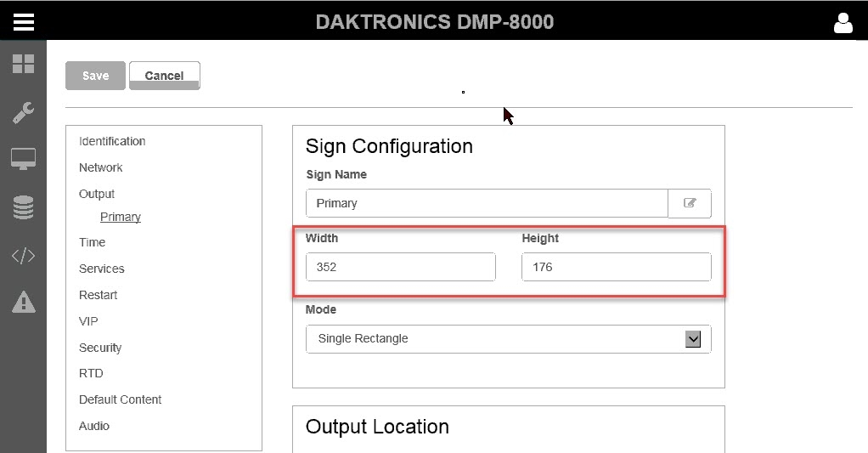868x453 pixels.
Task: Open the display monitor icon
Action: click(x=23, y=159)
